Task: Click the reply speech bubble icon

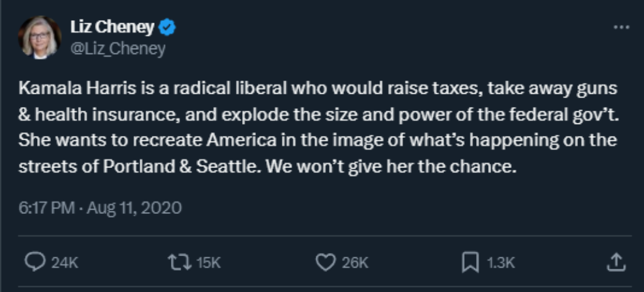Action: click(x=34, y=262)
